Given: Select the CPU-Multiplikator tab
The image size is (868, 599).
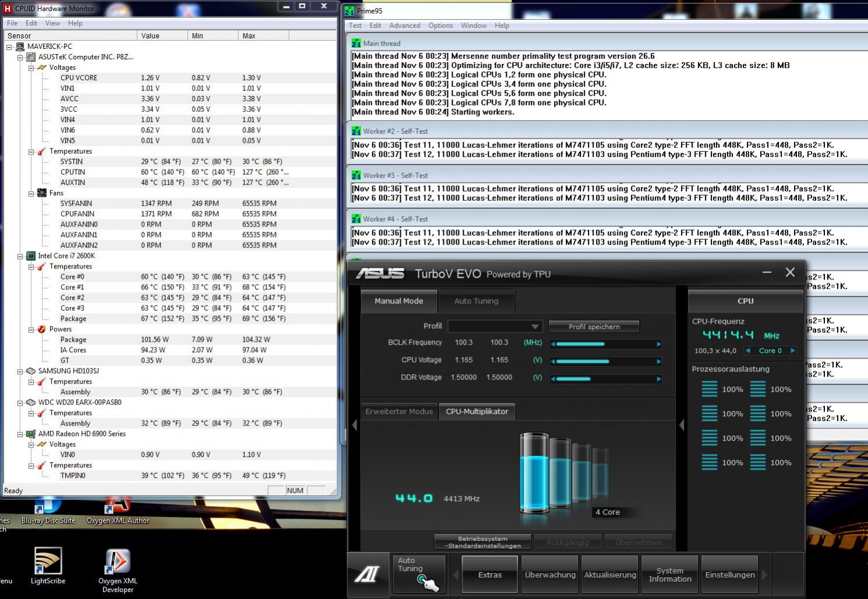Looking at the screenshot, I should (x=477, y=411).
